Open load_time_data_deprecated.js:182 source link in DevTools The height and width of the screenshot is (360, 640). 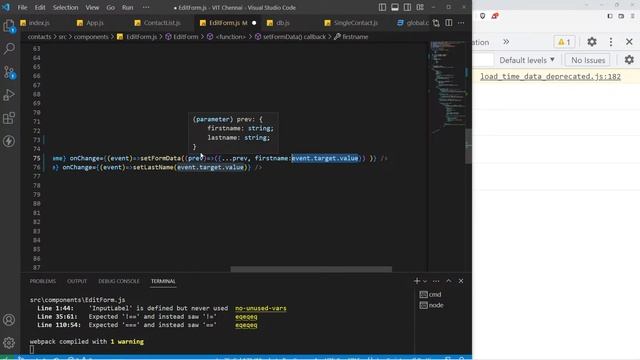pyautogui.click(x=550, y=76)
